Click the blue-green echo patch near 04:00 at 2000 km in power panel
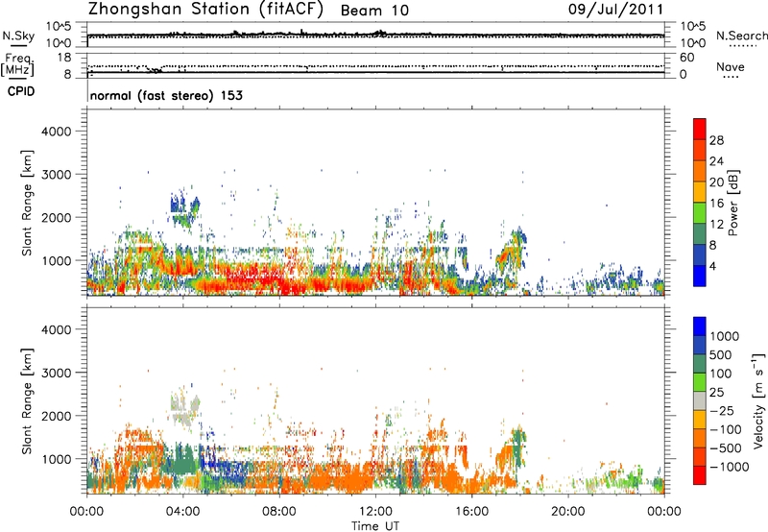The image size is (768, 532). [184, 208]
